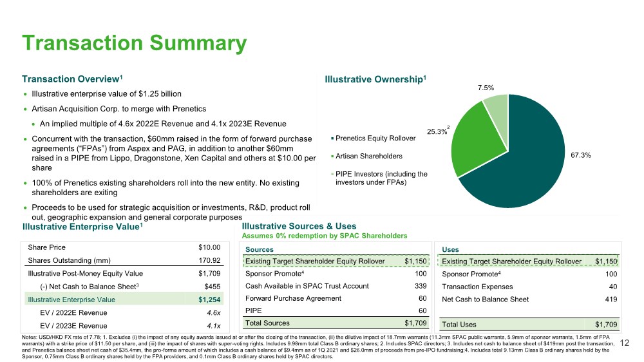Click the Transaction Overview heading
The width and height of the screenshot is (644, 362).
[72, 79]
